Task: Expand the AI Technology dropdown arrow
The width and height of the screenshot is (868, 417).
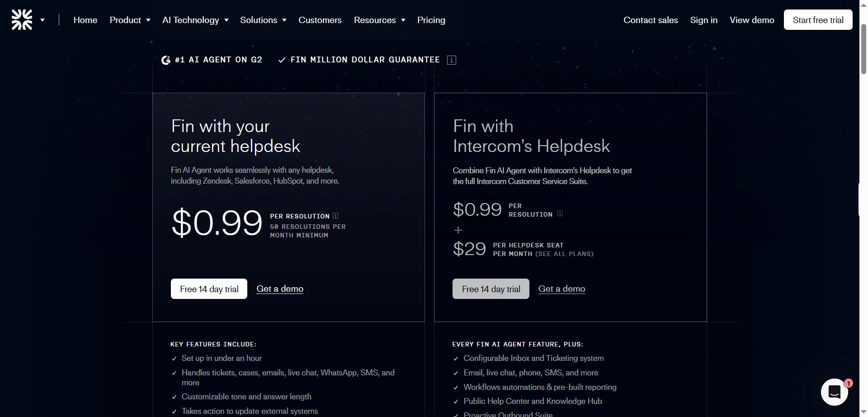Action: point(226,20)
